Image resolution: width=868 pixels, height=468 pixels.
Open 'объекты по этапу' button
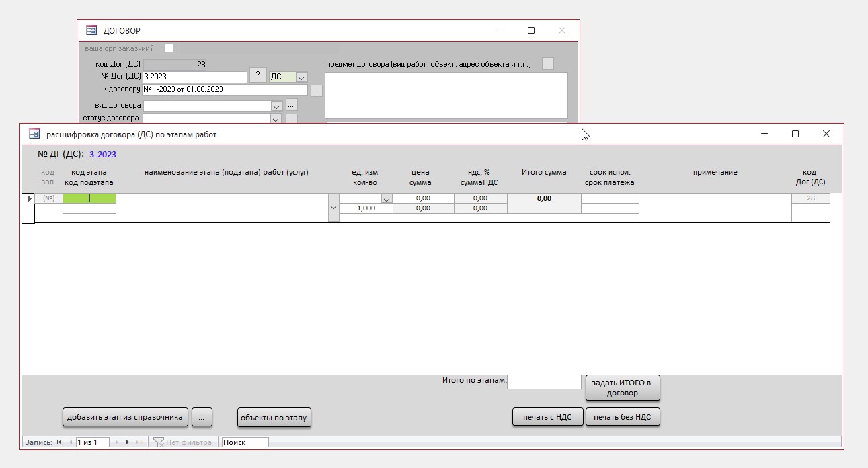[x=274, y=418]
